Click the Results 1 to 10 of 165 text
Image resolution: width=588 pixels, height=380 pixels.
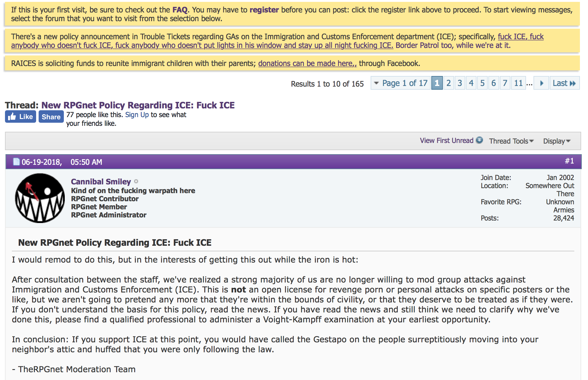(327, 84)
